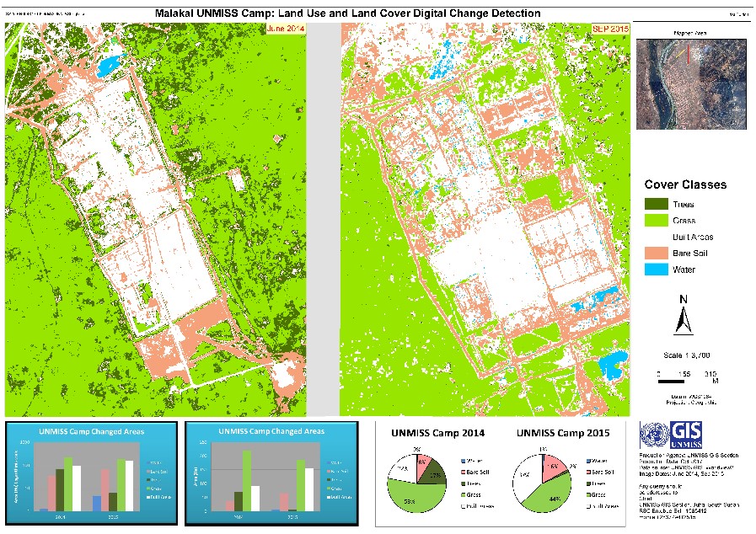756x534 pixels.
Task: Click the north arrow symbol
Action: coord(684,318)
